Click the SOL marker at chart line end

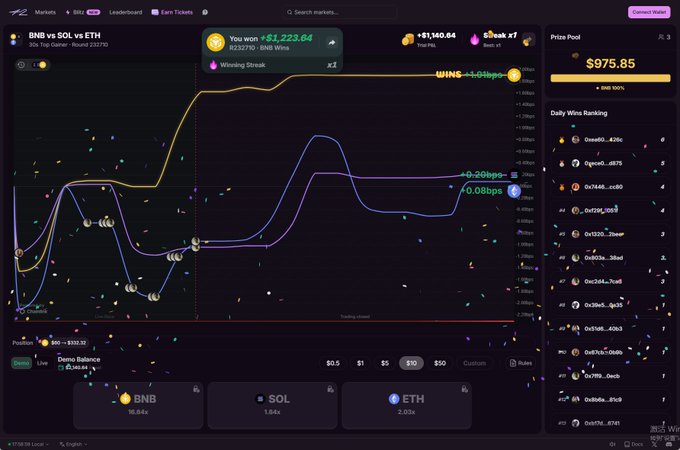tap(514, 175)
